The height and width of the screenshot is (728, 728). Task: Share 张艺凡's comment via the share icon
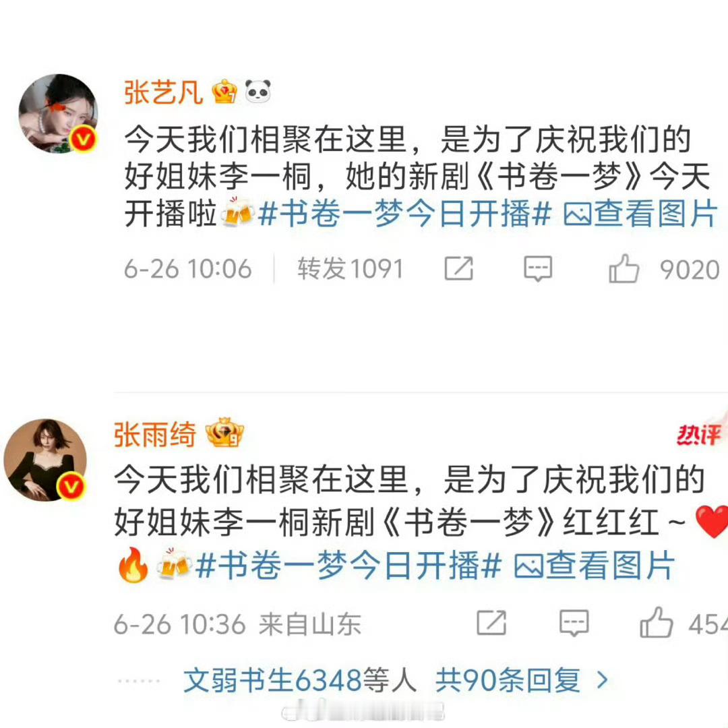click(x=459, y=268)
